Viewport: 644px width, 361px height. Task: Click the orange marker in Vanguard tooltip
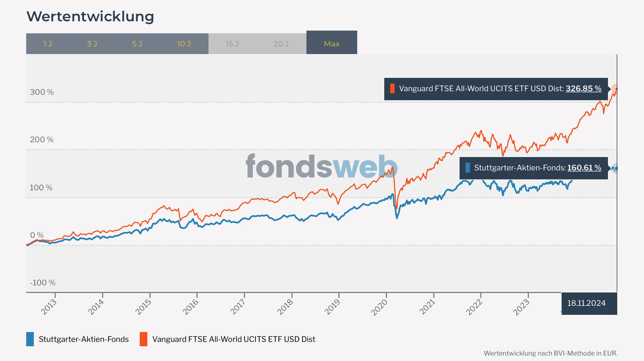392,88
